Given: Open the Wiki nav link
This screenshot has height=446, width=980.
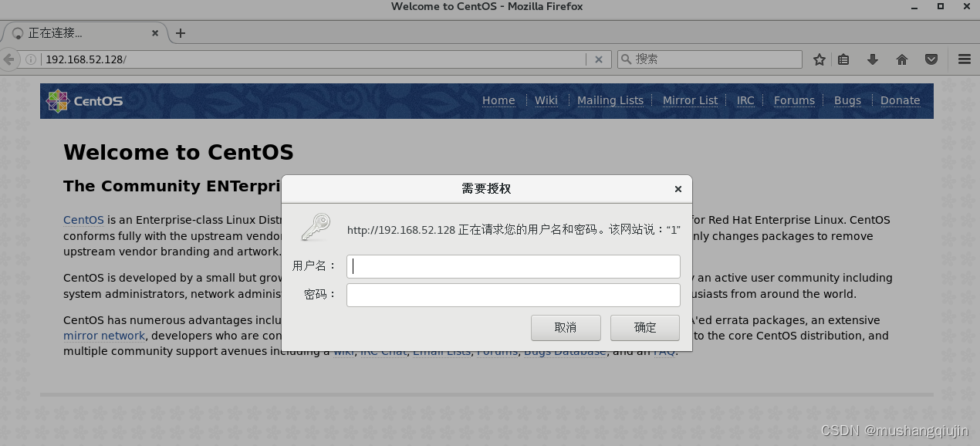Looking at the screenshot, I should point(546,100).
